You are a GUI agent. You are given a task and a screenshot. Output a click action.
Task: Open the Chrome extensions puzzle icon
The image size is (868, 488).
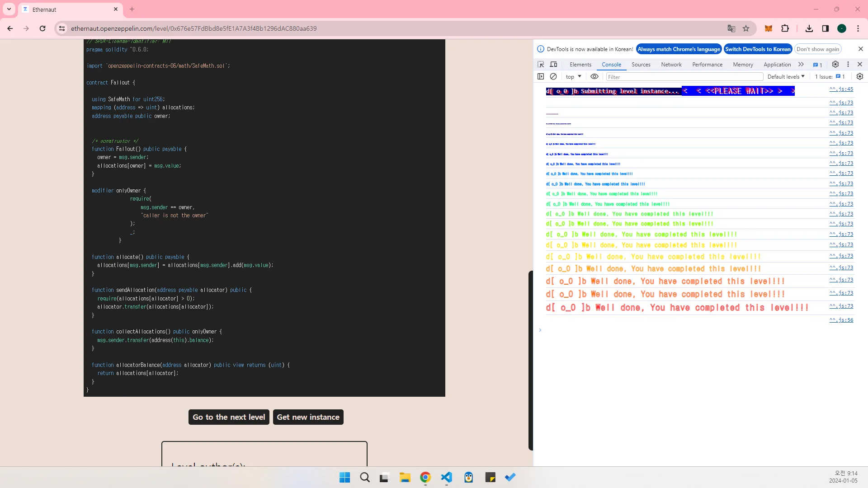[x=785, y=28]
